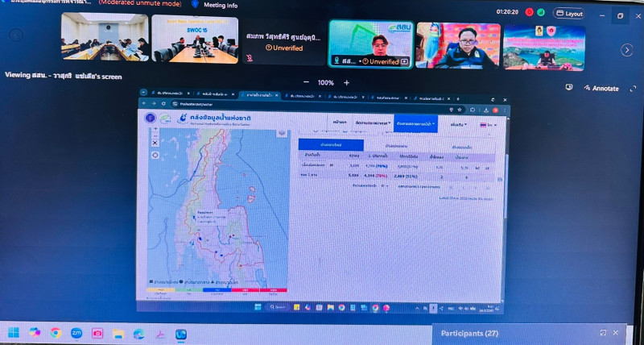Open the language flag dropdown
This screenshot has height=345, width=644.
[x=487, y=125]
